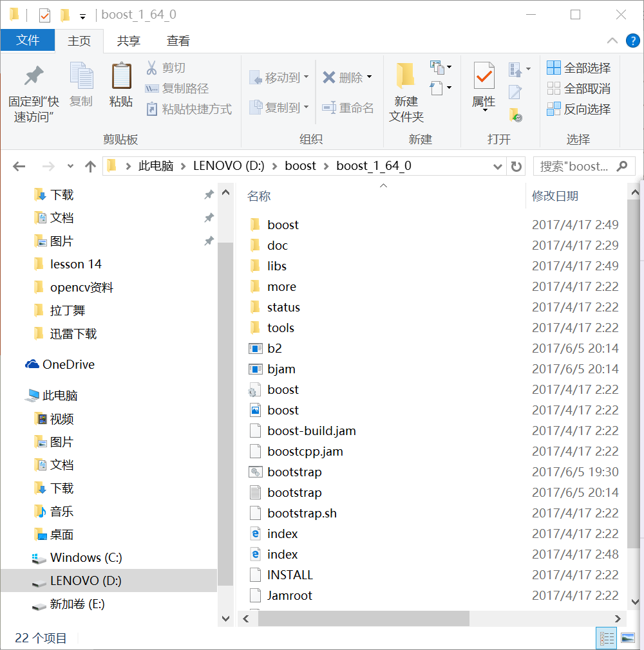644x650 pixels.
Task: Click the 修改日期 column header
Action: [555, 196]
